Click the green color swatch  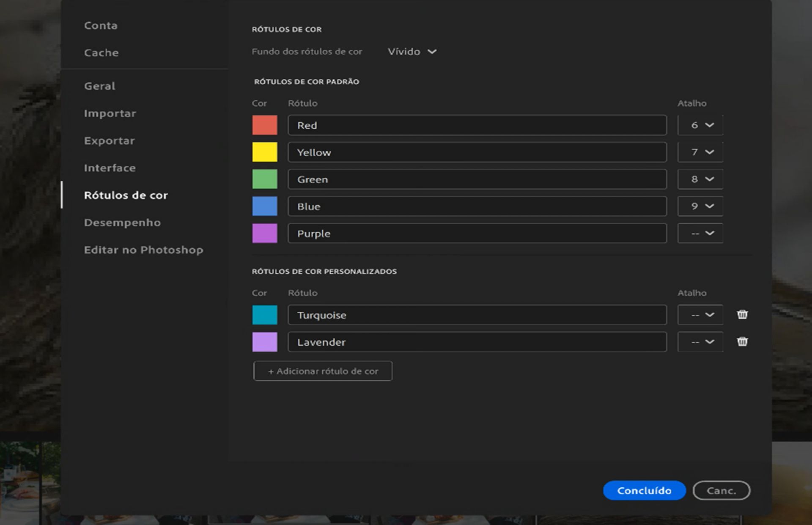(x=265, y=179)
